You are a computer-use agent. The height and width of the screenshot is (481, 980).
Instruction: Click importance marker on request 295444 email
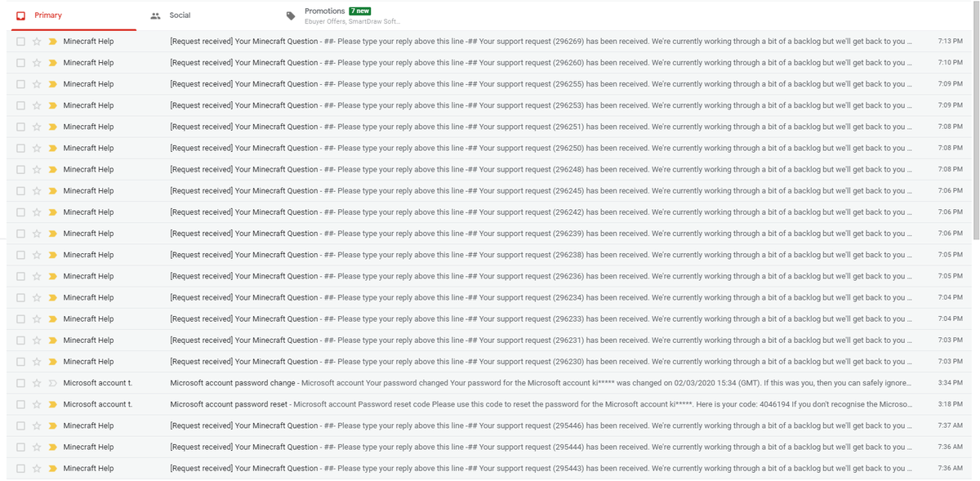(52, 447)
